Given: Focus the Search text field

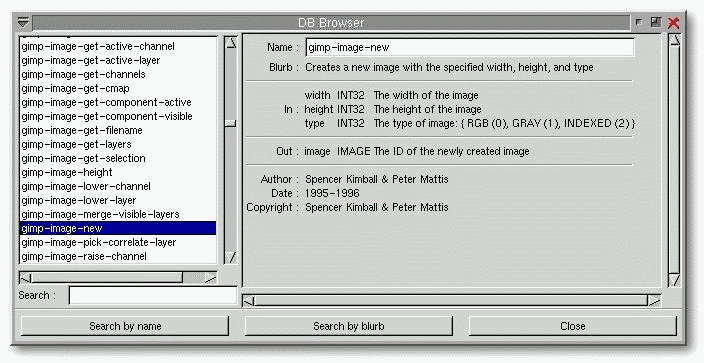Looking at the screenshot, I should (153, 295).
